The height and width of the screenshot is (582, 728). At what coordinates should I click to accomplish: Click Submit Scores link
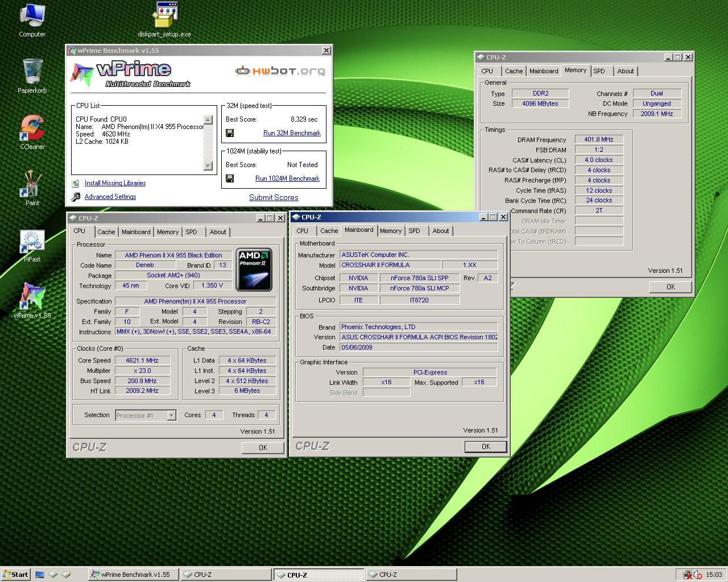(x=274, y=197)
